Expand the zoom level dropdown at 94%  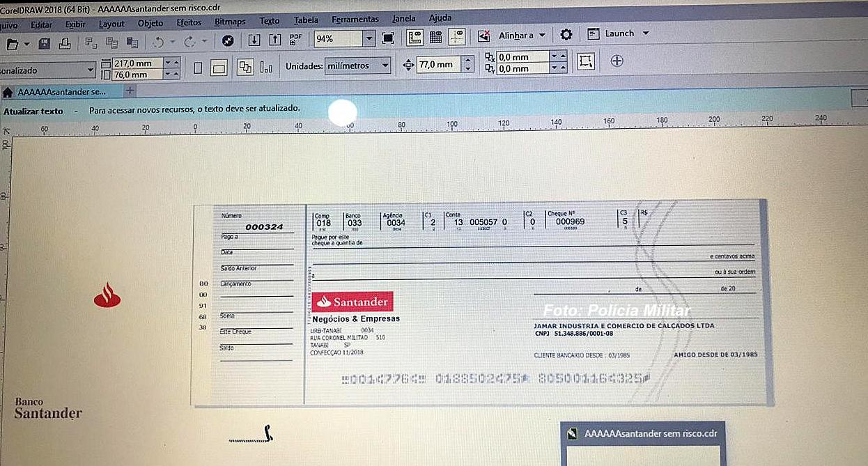(x=369, y=39)
